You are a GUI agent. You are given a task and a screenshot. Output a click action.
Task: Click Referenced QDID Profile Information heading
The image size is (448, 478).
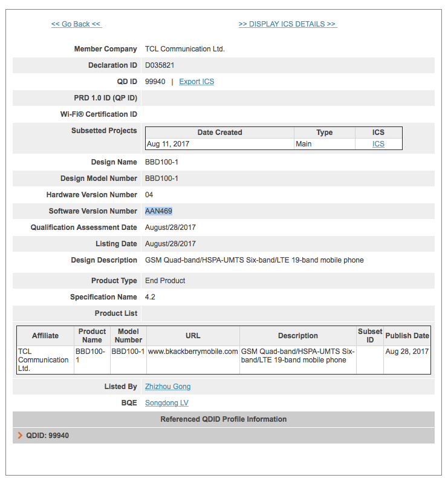pyautogui.click(x=224, y=419)
